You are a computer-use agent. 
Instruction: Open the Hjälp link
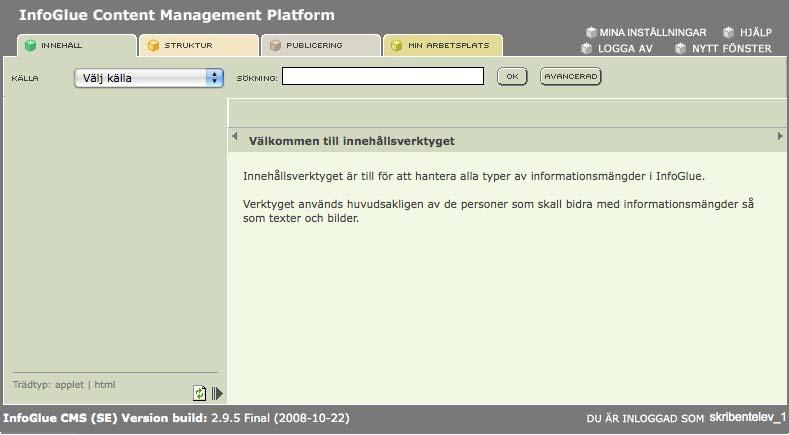[x=755, y=33]
